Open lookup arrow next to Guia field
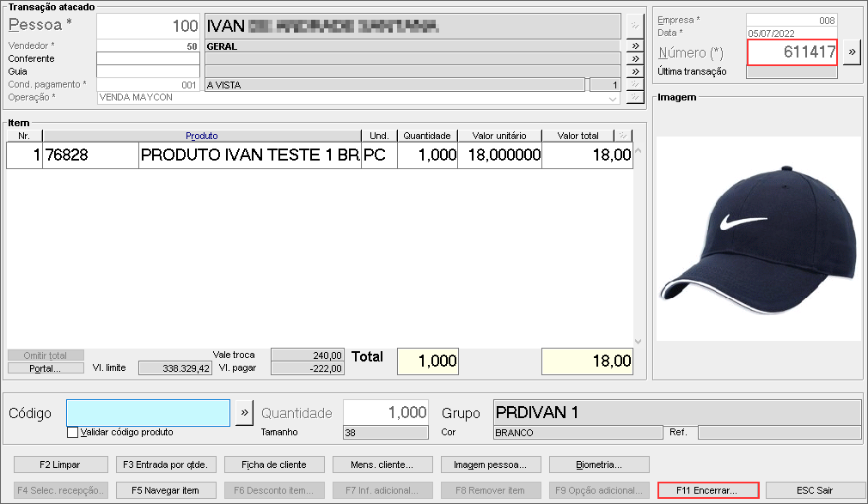This screenshot has height=504, width=868. point(635,71)
